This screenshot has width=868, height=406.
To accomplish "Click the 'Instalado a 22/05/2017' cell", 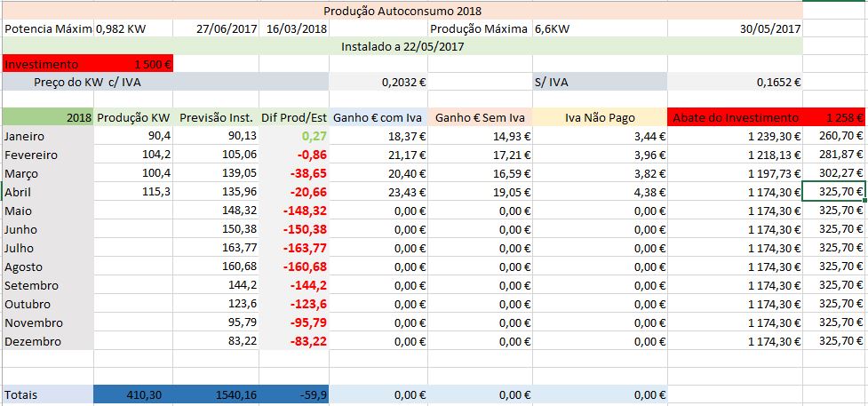I will point(402,46).
